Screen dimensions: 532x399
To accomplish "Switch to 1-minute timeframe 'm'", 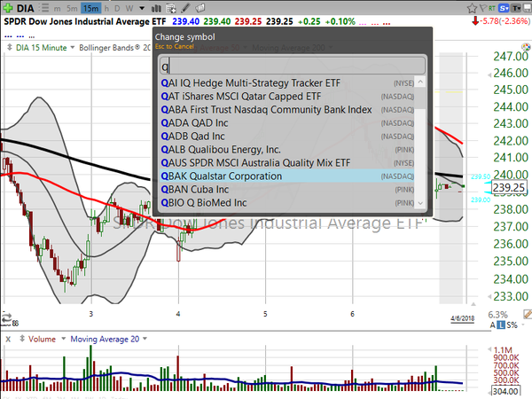I will (57, 9).
